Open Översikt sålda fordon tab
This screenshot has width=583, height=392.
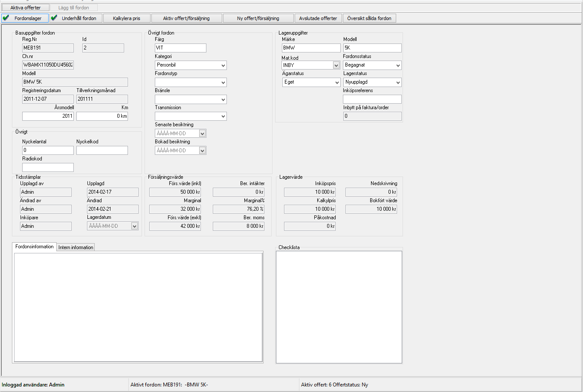point(369,18)
